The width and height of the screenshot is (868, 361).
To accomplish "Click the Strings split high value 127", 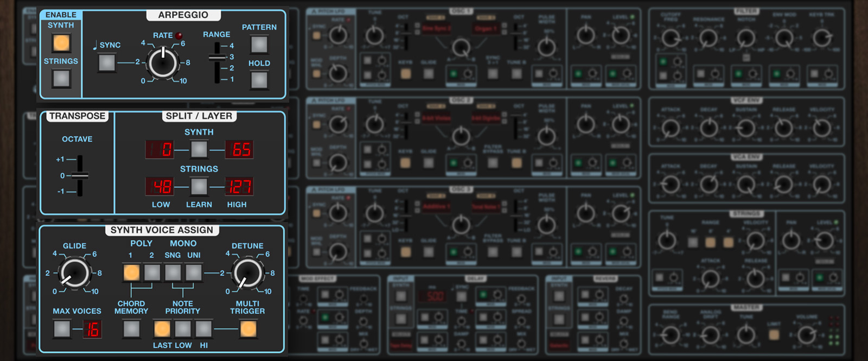I will click(x=239, y=186).
